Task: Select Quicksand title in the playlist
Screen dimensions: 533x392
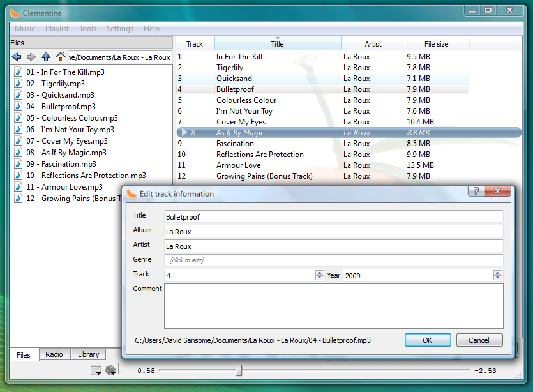Action: 234,79
